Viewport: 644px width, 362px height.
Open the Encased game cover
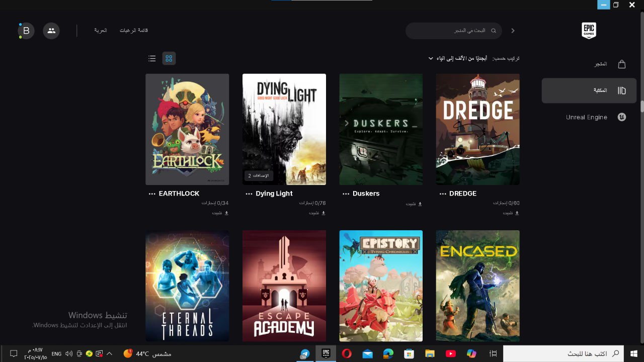477,286
